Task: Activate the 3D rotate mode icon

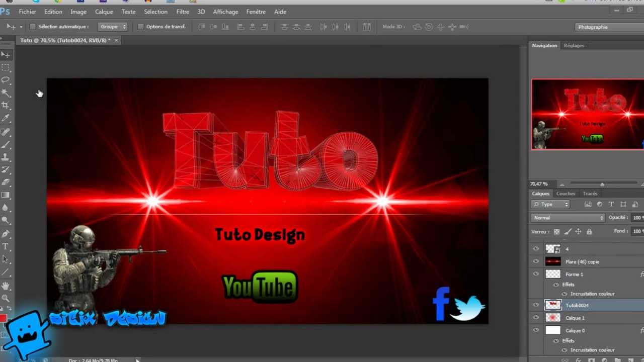Action: point(417,27)
